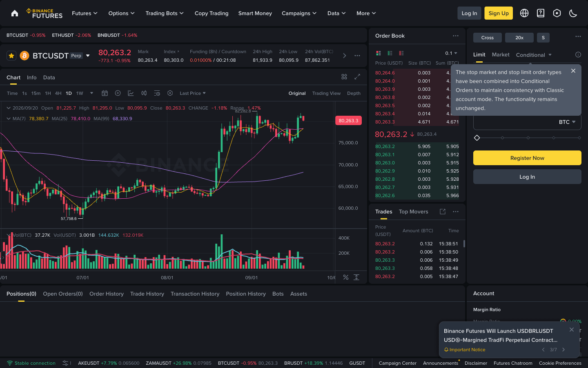Screen dimensions: 588x368
Task: Open order book 0.1 precision dropdown
Action: (451, 53)
